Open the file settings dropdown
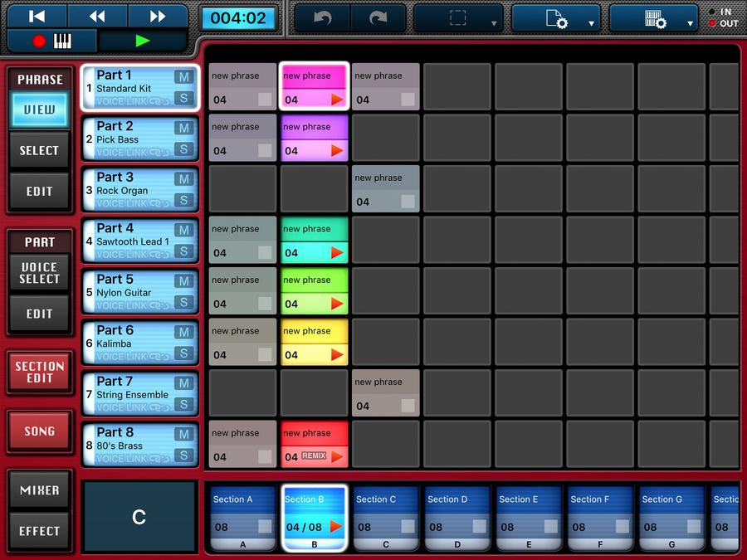The height and width of the screenshot is (560, 747). pos(556,18)
